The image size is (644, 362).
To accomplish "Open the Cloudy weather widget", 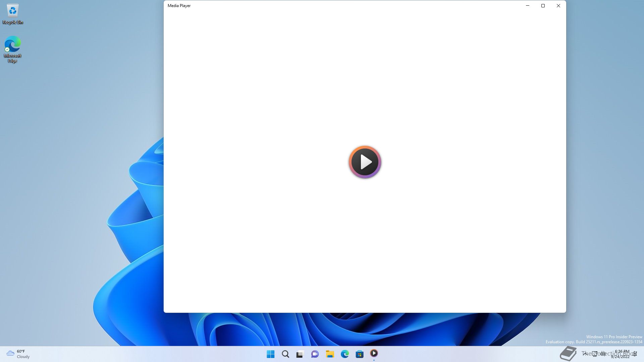I will tap(18, 354).
